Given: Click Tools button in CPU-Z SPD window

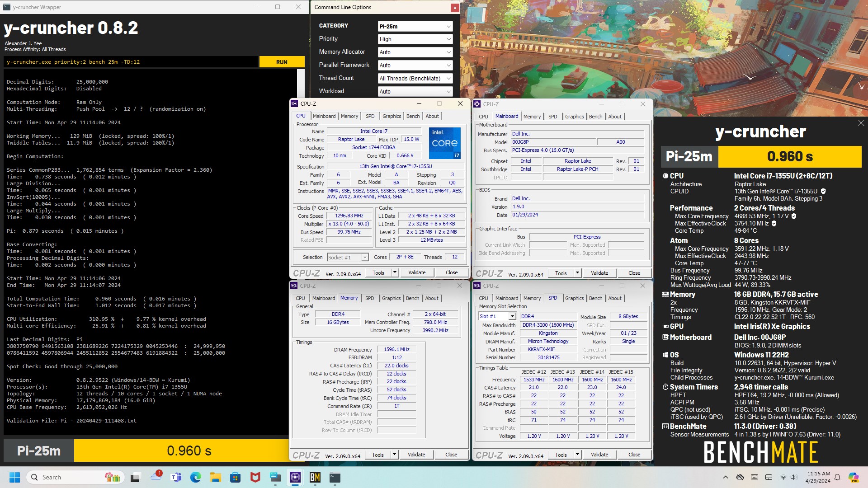Looking at the screenshot, I should 561,455.
